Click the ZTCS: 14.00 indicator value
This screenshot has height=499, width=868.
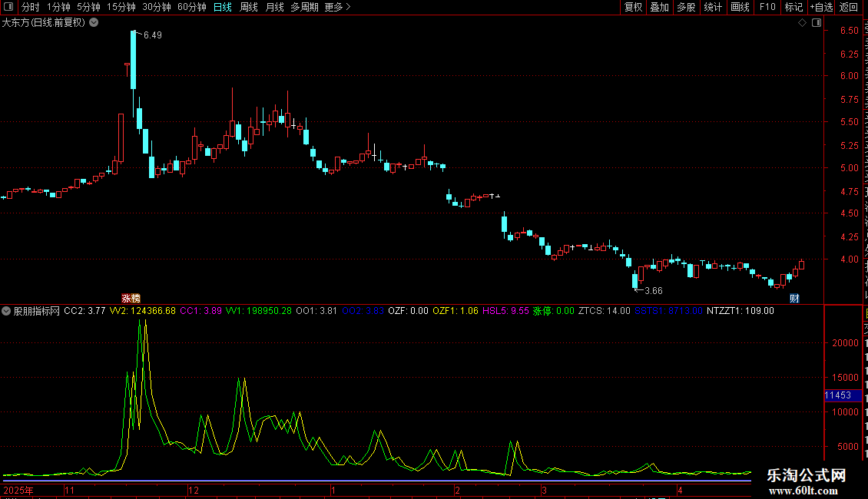pyautogui.click(x=604, y=311)
